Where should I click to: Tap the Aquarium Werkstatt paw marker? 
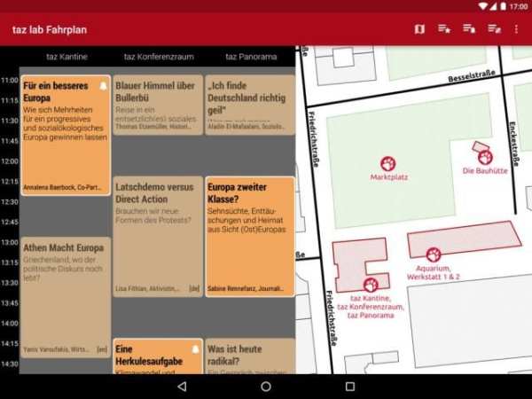tap(434, 254)
